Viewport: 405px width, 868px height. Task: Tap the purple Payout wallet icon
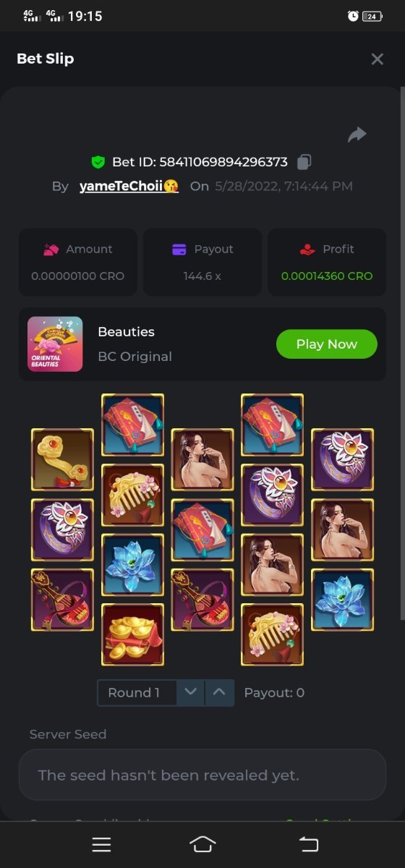(179, 250)
